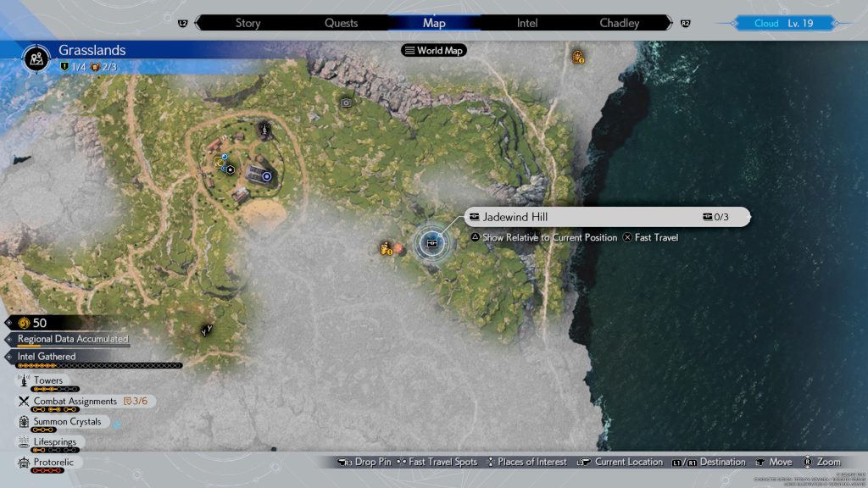Go to the Intel tab
The height and width of the screenshot is (488, 868).
tap(527, 23)
